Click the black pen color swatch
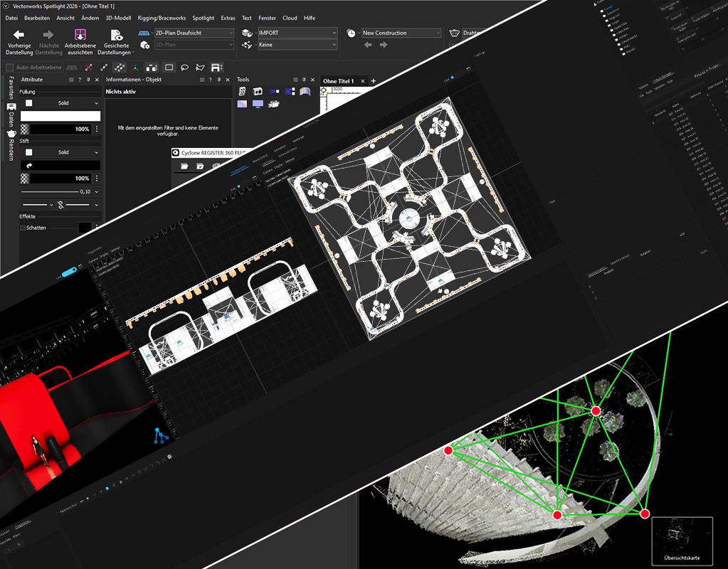Screen dimensions: 728x569 coord(60,165)
